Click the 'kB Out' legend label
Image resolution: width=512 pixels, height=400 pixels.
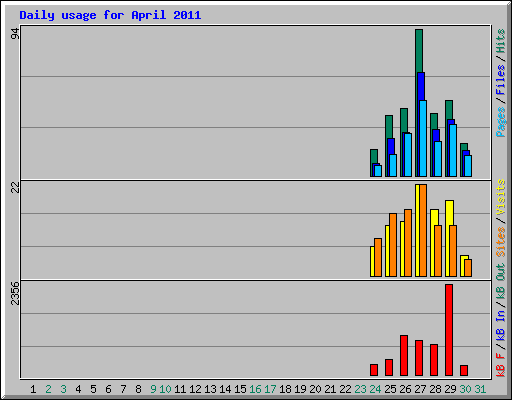coord(500,281)
